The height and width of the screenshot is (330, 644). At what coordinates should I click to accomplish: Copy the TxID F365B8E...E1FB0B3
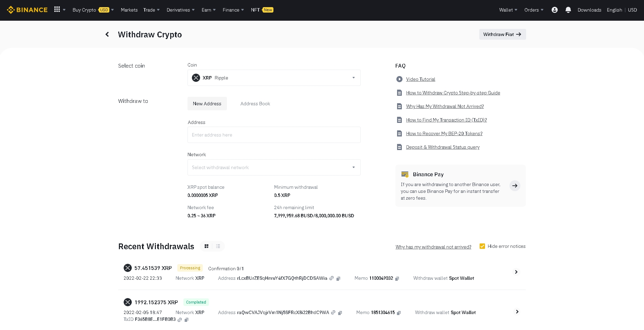pyautogui.click(x=186, y=319)
